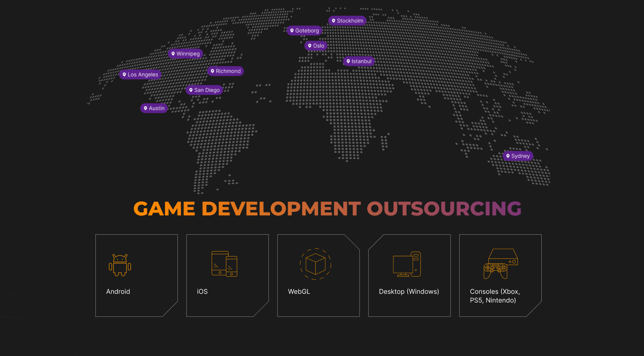
Task: Open the San Diego map label
Action: click(x=205, y=90)
